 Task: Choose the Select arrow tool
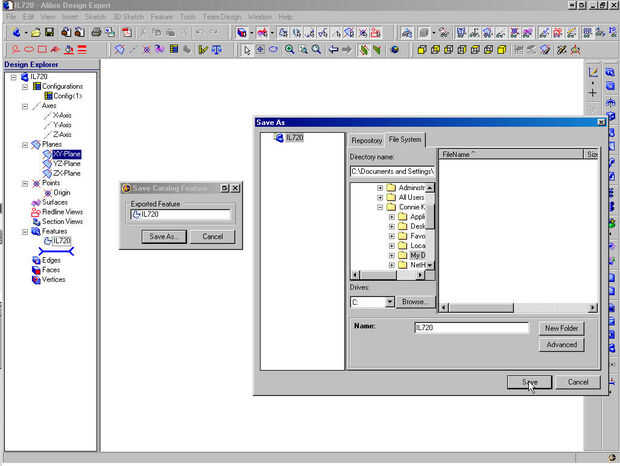pos(247,50)
